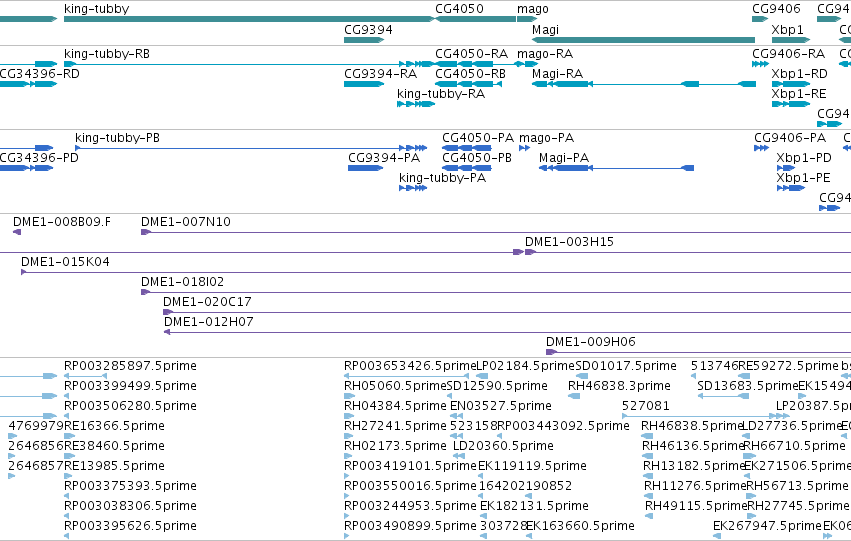Viewport: 851px width, 541px height.
Task: Click the CG4050-PB protein label
Action: pos(477,158)
